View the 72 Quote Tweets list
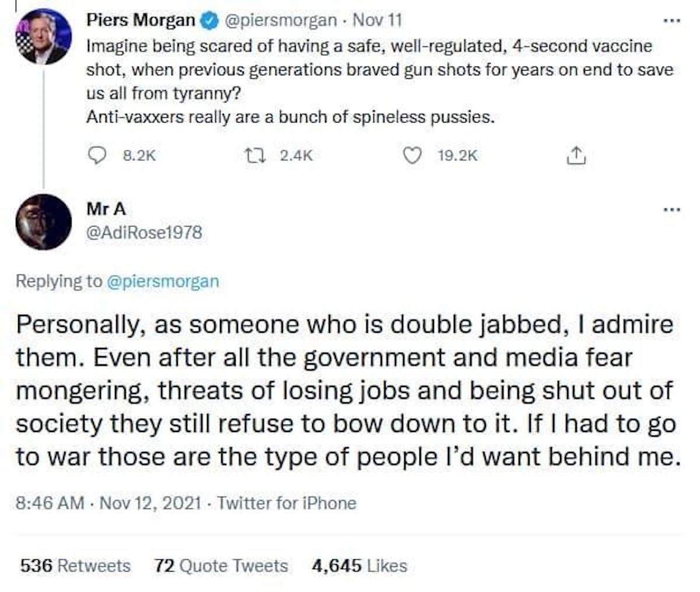This screenshot has width=700, height=592. (x=221, y=565)
